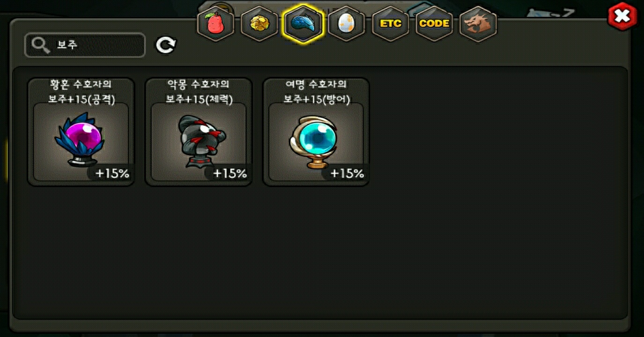Select the blue feather item tab

pyautogui.click(x=303, y=23)
